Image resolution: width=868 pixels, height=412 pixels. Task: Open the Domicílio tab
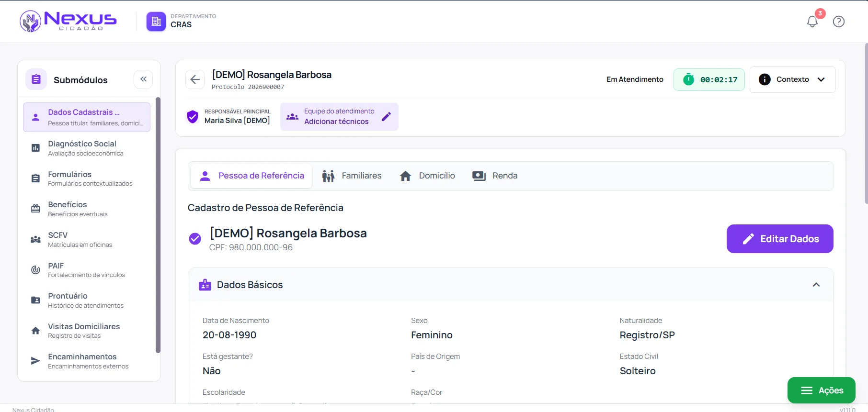(x=427, y=176)
